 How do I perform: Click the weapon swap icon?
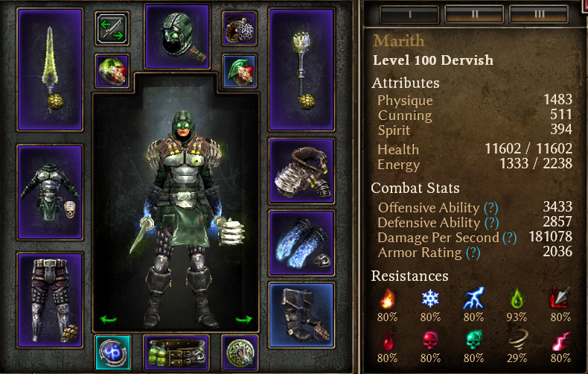point(112,28)
